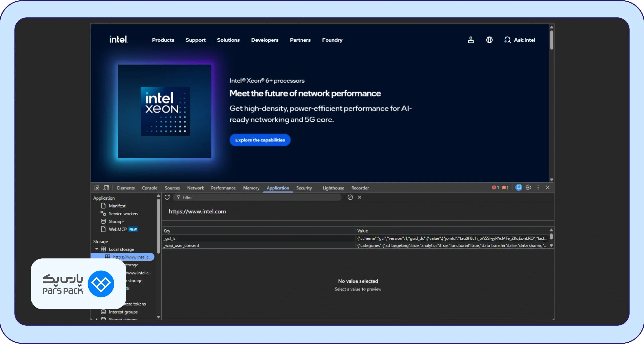Image resolution: width=644 pixels, height=344 pixels.
Task: Open the Support menu
Action: (x=195, y=40)
